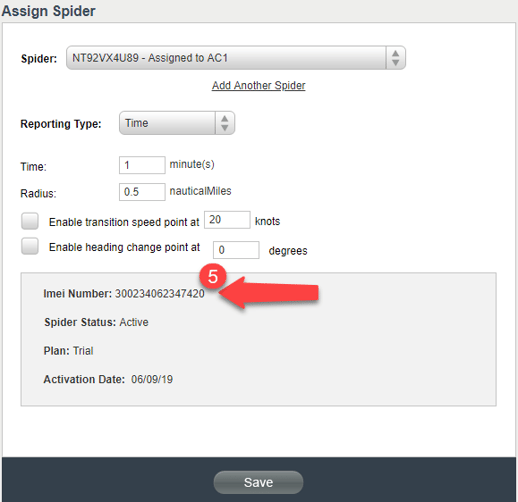Click the Radius nauticalMiles input field
Screen dimensions: 518x502
pyautogui.click(x=142, y=192)
